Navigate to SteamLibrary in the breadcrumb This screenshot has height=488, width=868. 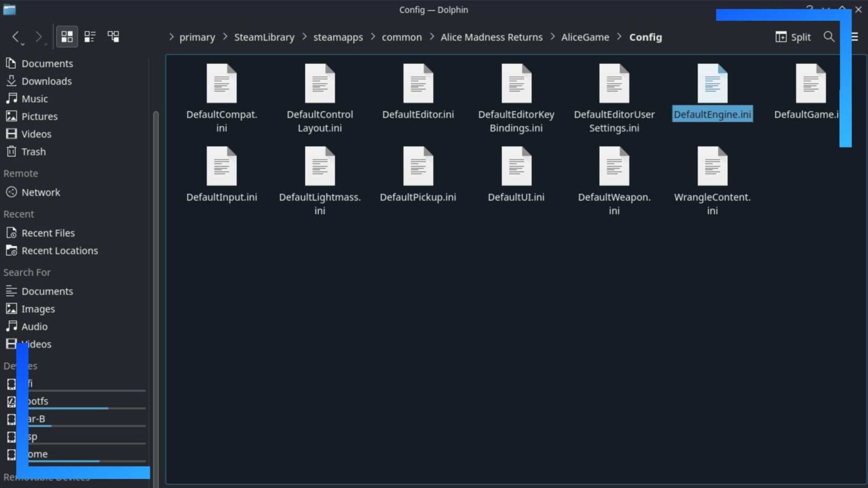pyautogui.click(x=264, y=37)
